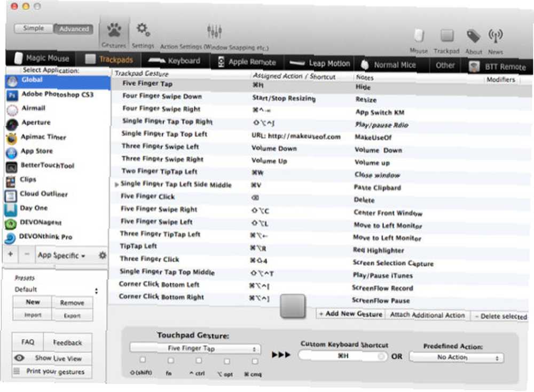Open the Default presets dropdown
Viewport: 534px width, 392px height.
tap(56, 290)
